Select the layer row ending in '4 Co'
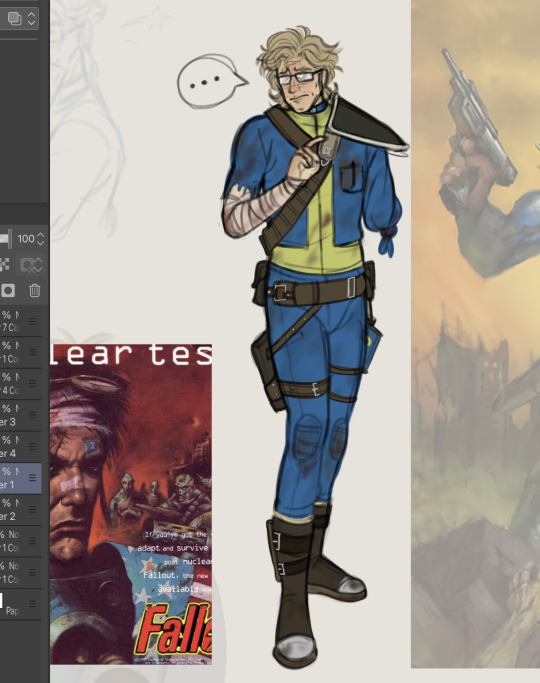The width and height of the screenshot is (540, 683). tap(20, 384)
